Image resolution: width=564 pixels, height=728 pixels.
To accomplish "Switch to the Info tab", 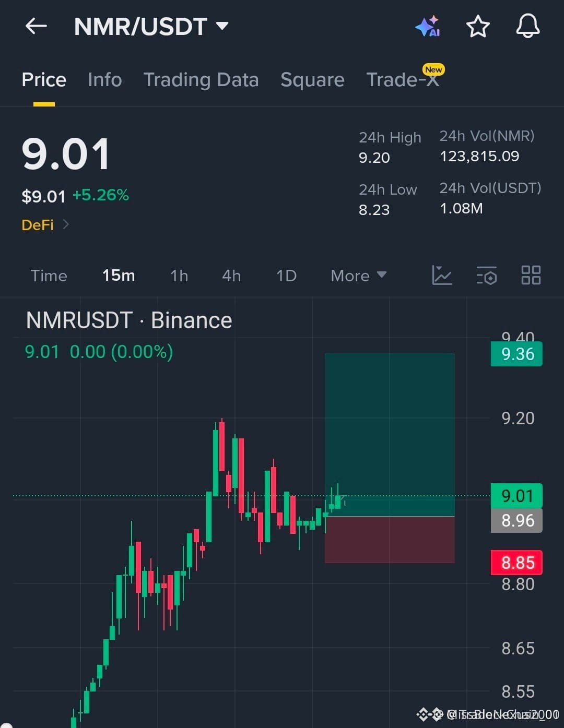I will click(x=105, y=80).
